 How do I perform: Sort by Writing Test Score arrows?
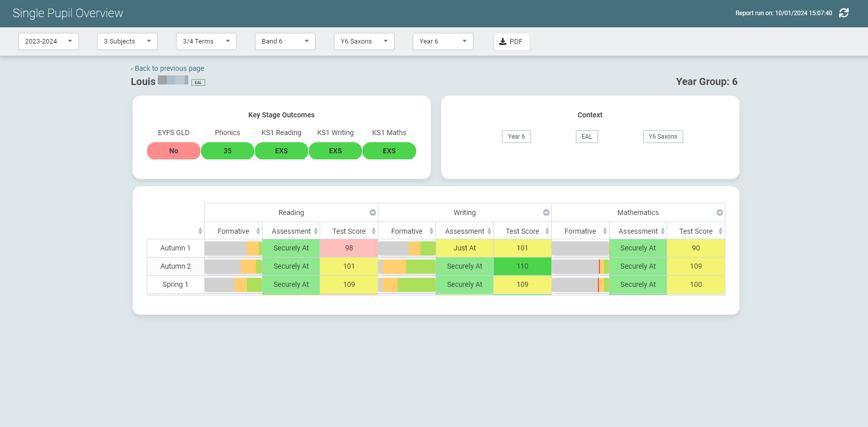(547, 231)
